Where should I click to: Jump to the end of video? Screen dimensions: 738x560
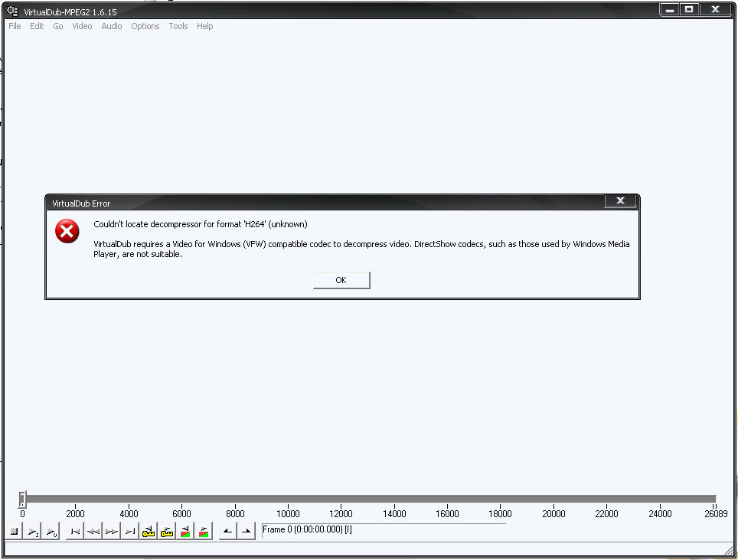[130, 532]
